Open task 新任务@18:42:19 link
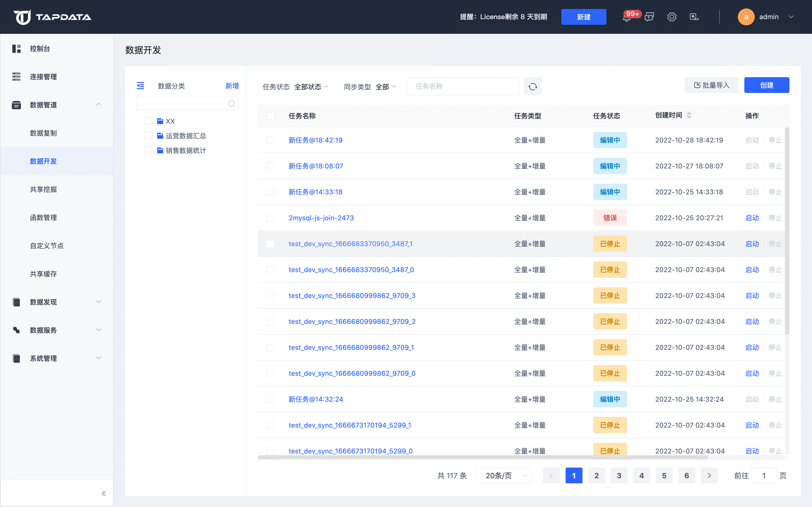The image size is (812, 507). coord(315,140)
